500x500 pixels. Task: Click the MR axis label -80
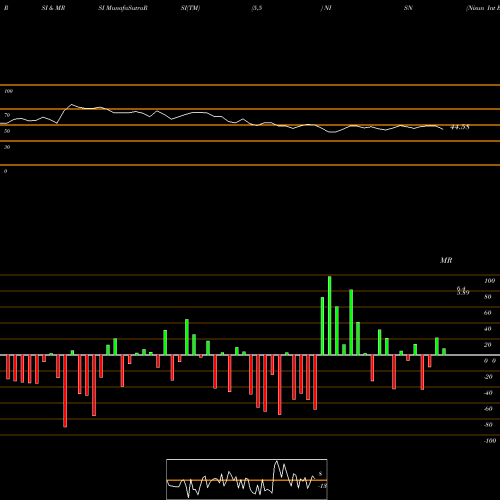[x=488, y=425]
